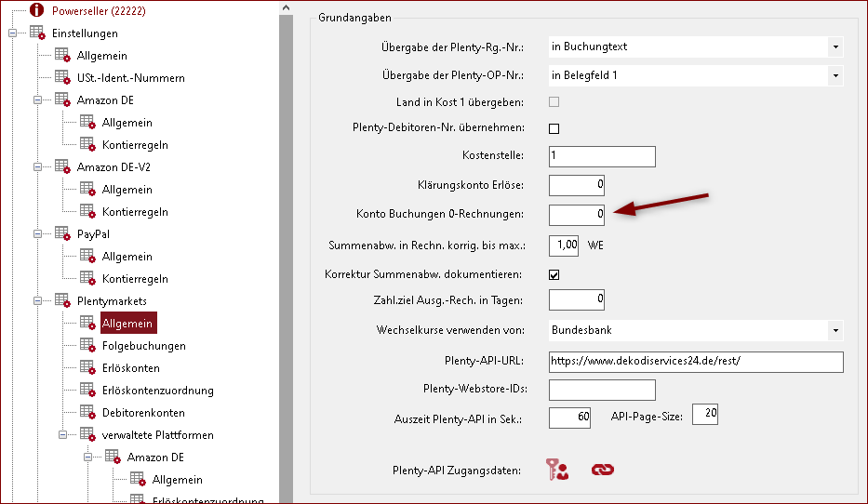Open Erlöskontenzuordnung under Plentymarkets
This screenshot has width=868, height=504.
click(157, 391)
